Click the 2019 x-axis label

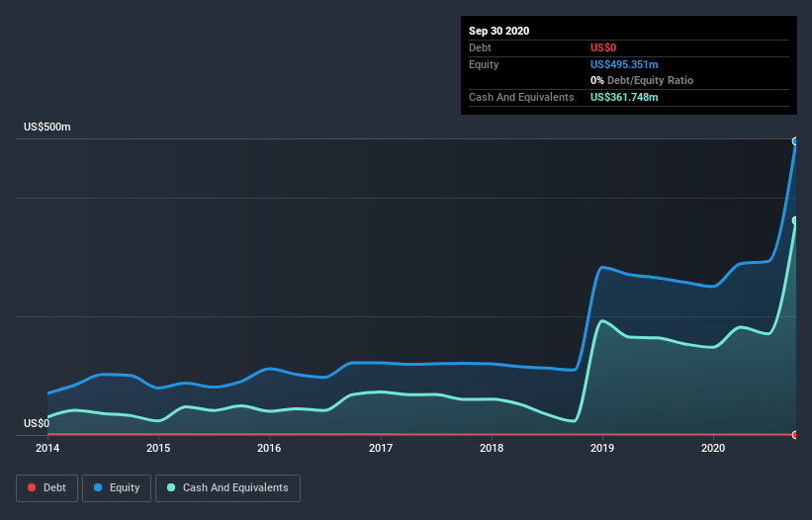pos(602,448)
